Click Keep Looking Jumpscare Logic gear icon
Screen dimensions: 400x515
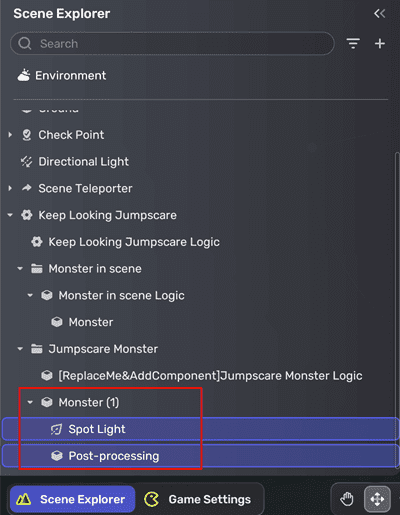37,242
